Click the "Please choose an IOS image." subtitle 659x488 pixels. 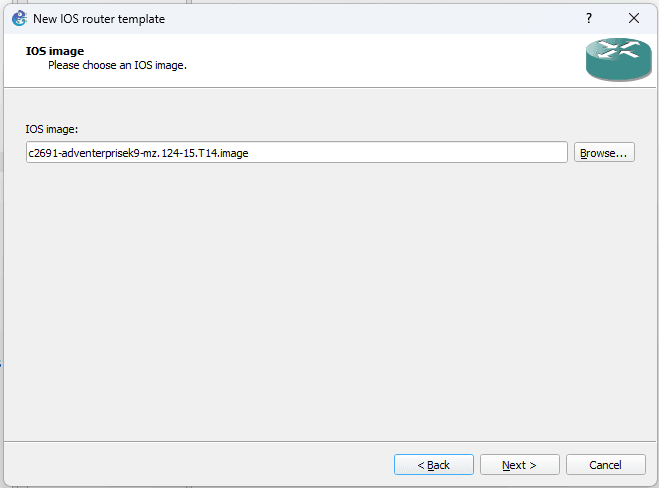118,65
